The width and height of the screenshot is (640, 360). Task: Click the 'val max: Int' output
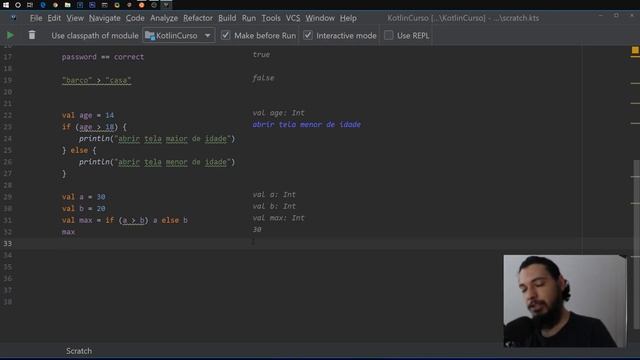coord(278,218)
